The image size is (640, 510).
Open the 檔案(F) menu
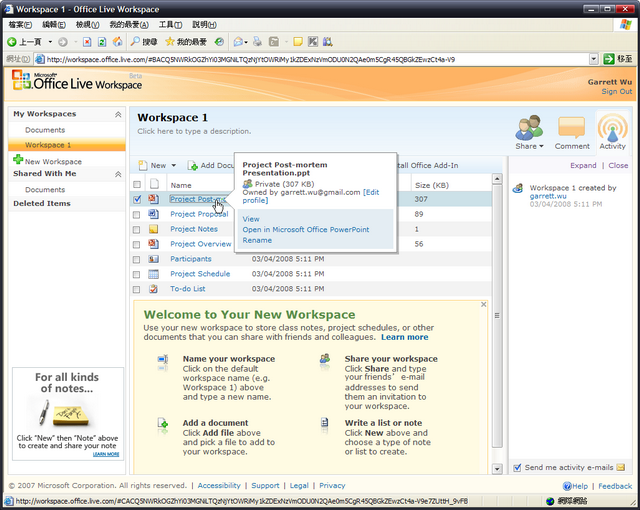click(20, 25)
